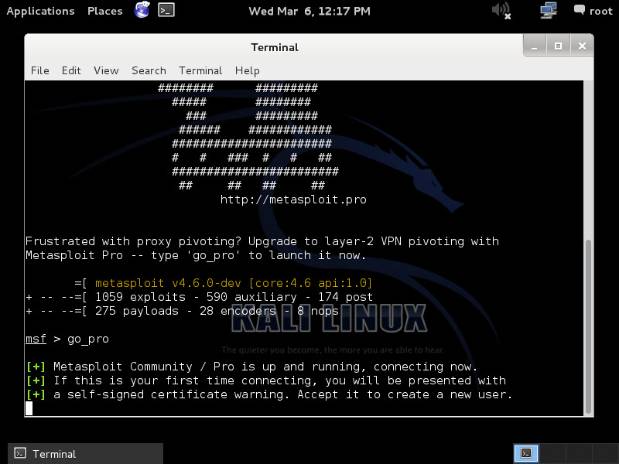Click the muted volume speaker icon
619x464 pixels.
501,11
